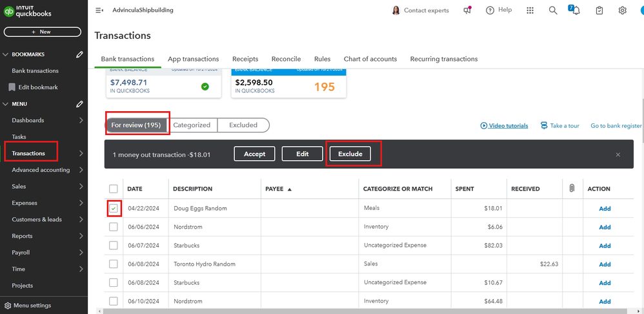Add the Starbucks $82.03 transaction
Viewport: 644px width, 314px height.
605,246
